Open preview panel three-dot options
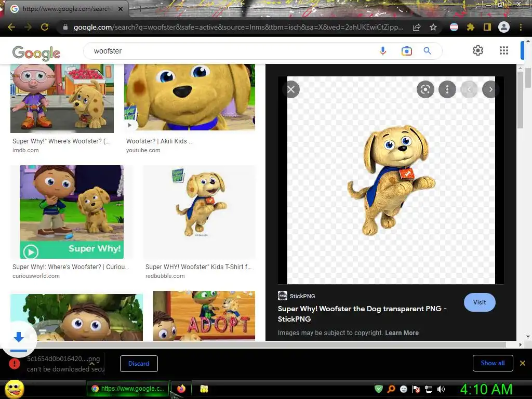This screenshot has width=532, height=399. pyautogui.click(x=447, y=89)
